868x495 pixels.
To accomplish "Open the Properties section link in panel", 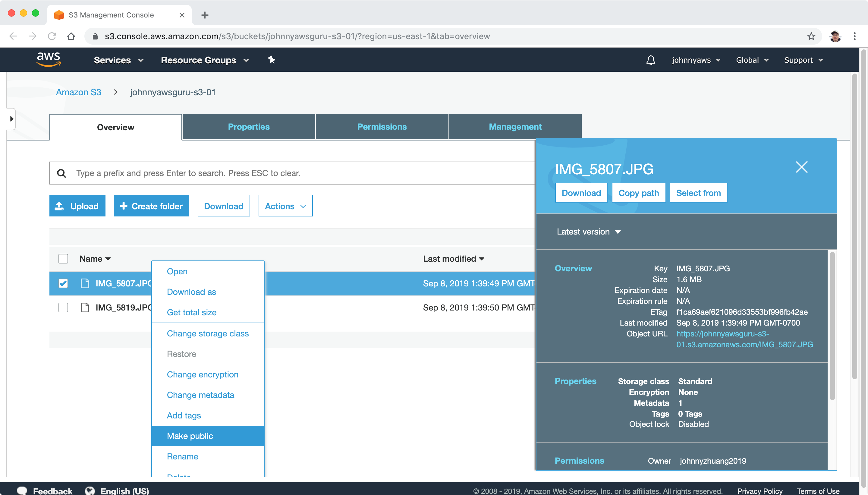I will (575, 381).
